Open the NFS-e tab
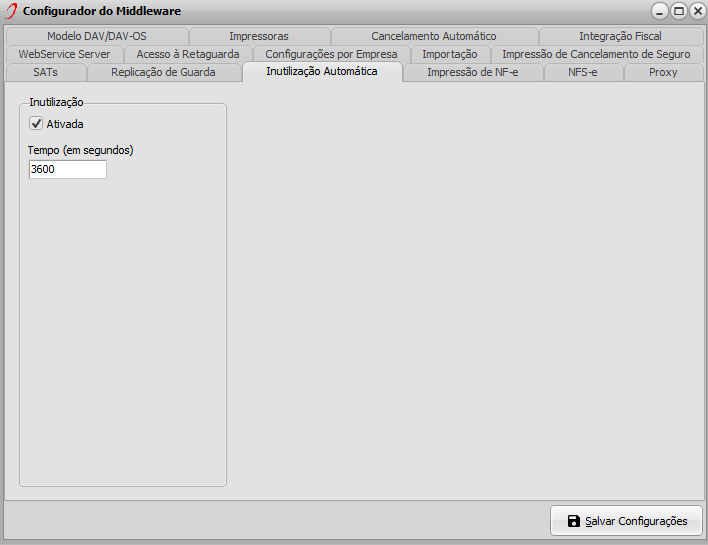This screenshot has width=708, height=545. click(582, 72)
